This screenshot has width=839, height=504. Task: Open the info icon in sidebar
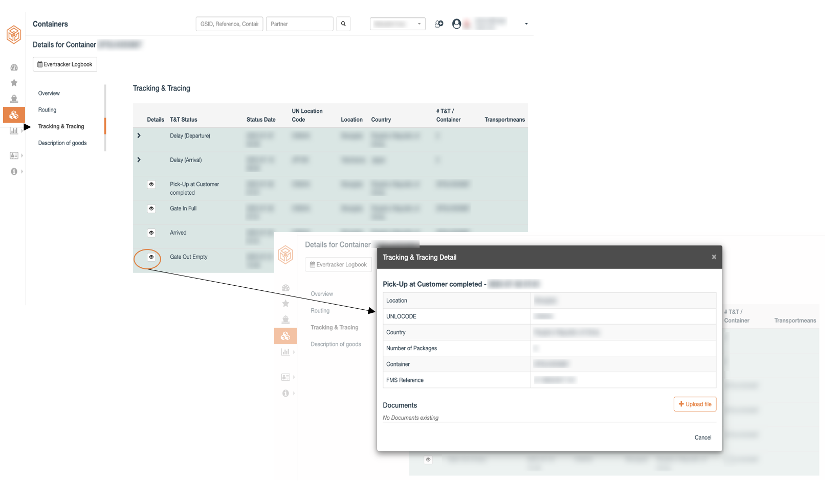tap(14, 172)
